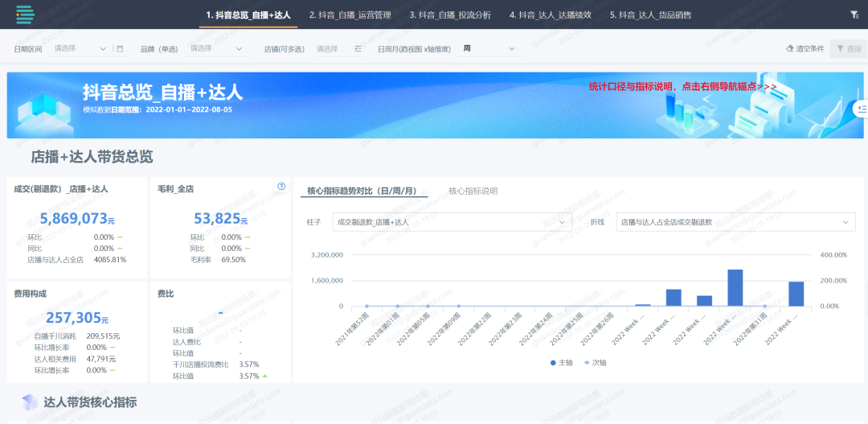Image resolution: width=868 pixels, height=424 pixels.
Task: Toggle the 主轴 legend item
Action: pos(561,363)
